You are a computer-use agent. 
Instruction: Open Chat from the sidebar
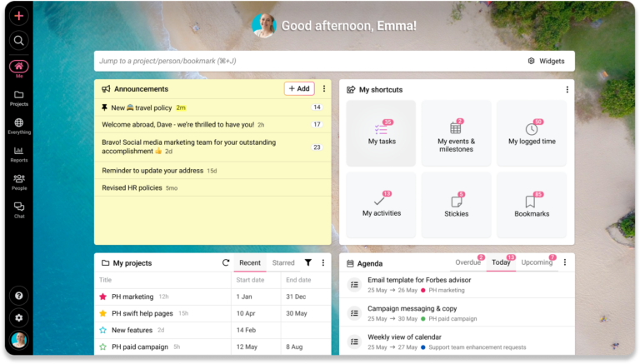coord(18,209)
